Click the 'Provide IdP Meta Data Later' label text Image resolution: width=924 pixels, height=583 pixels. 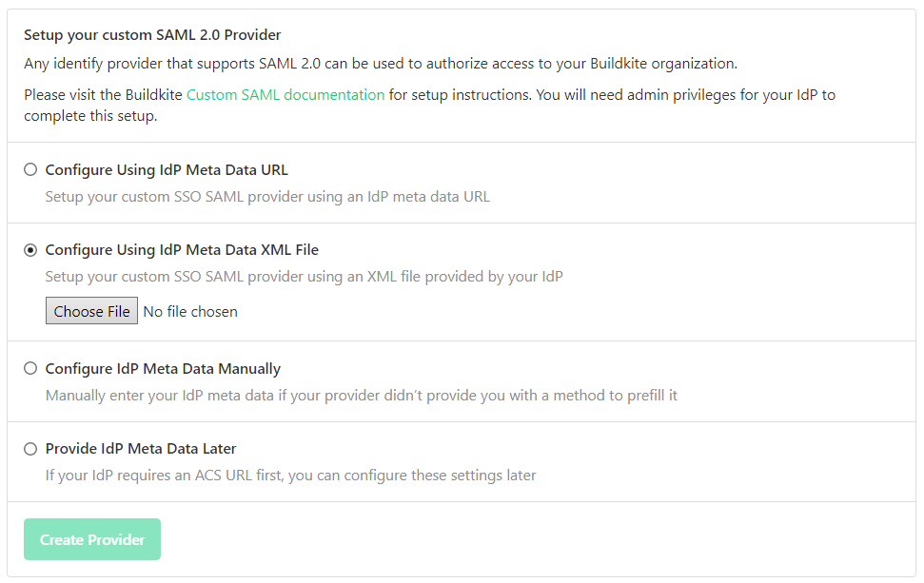tap(141, 449)
